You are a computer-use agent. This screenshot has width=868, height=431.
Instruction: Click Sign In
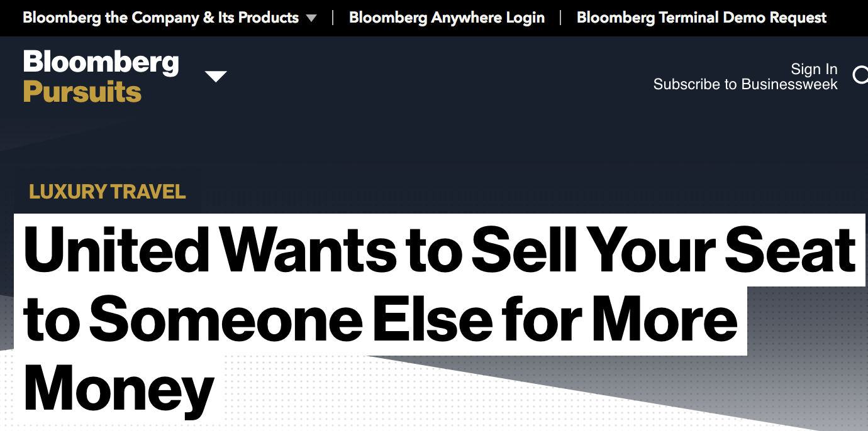814,69
